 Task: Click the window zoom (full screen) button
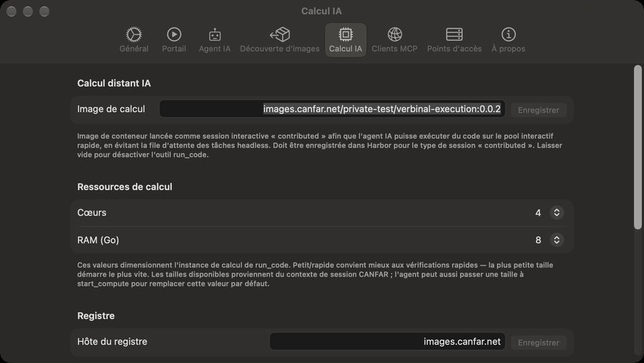(x=45, y=11)
